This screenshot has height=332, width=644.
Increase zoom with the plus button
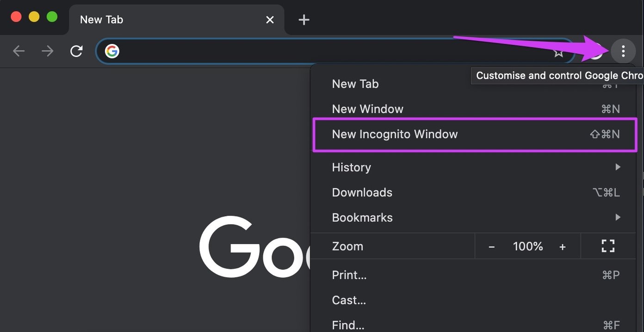[x=563, y=247]
